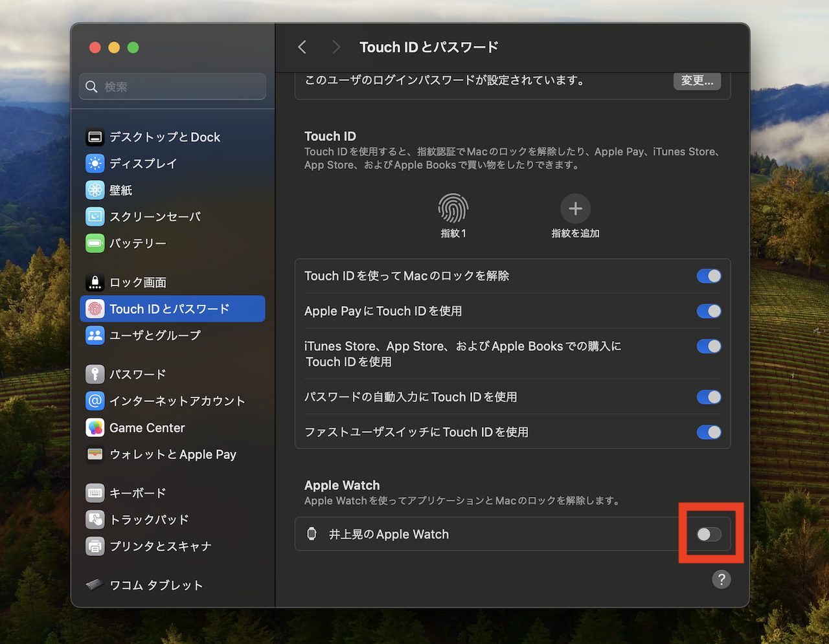Toggle Touch IDを使ってMacのロックを解除 switch
The image size is (829, 644).
pyautogui.click(x=709, y=276)
